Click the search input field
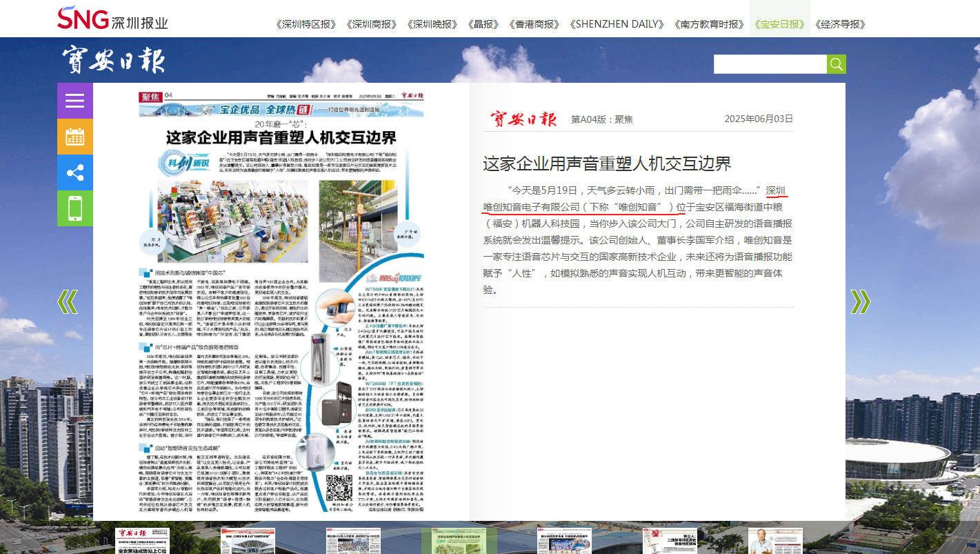This screenshot has width=980, height=554. [x=770, y=64]
